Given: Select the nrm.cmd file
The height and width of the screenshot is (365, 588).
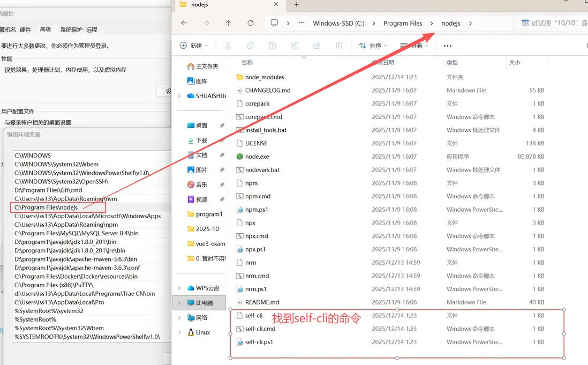Looking at the screenshot, I should pos(257,275).
